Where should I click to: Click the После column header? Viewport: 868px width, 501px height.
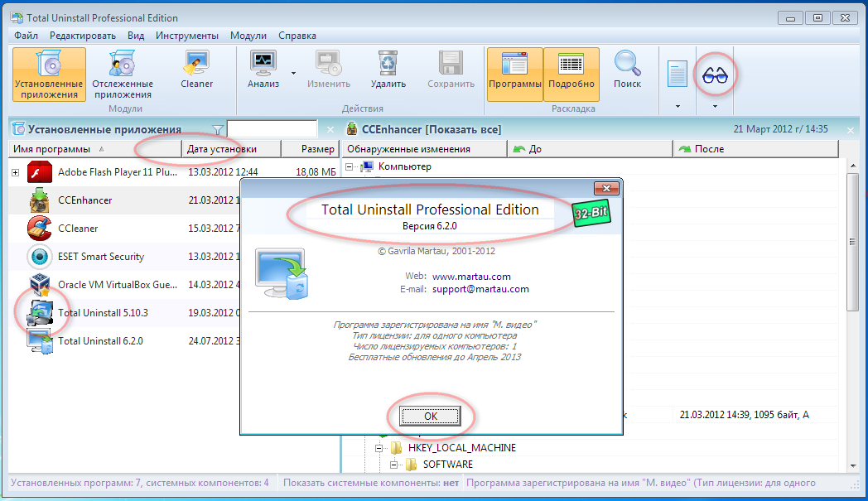click(x=755, y=149)
